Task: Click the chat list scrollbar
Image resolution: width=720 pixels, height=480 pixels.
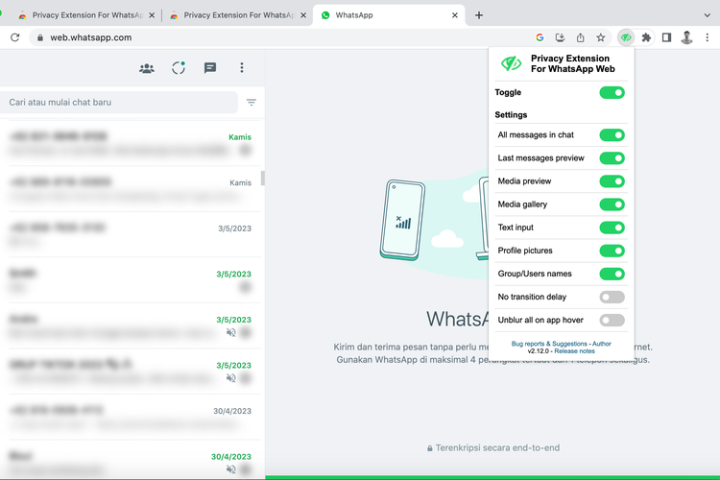Action: click(x=262, y=178)
